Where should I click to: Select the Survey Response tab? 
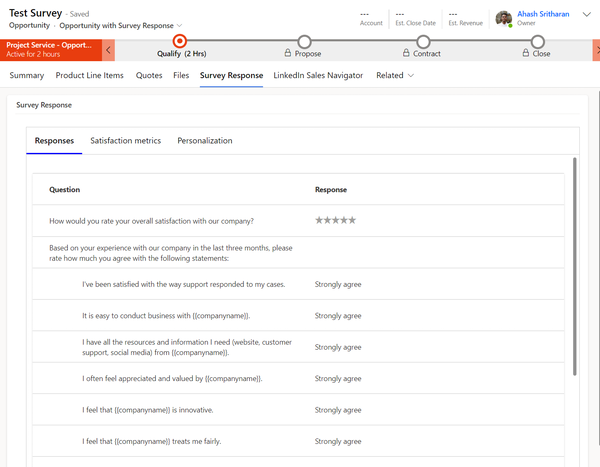231,75
